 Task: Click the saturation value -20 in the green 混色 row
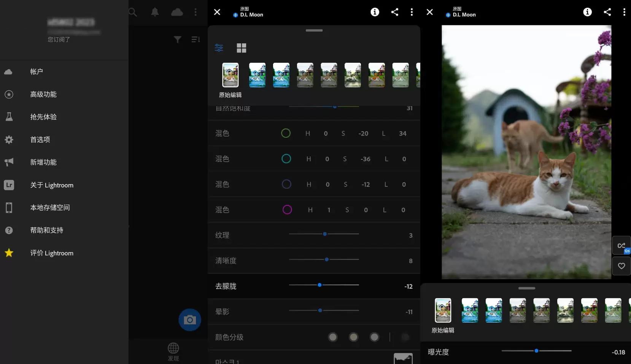pos(363,134)
